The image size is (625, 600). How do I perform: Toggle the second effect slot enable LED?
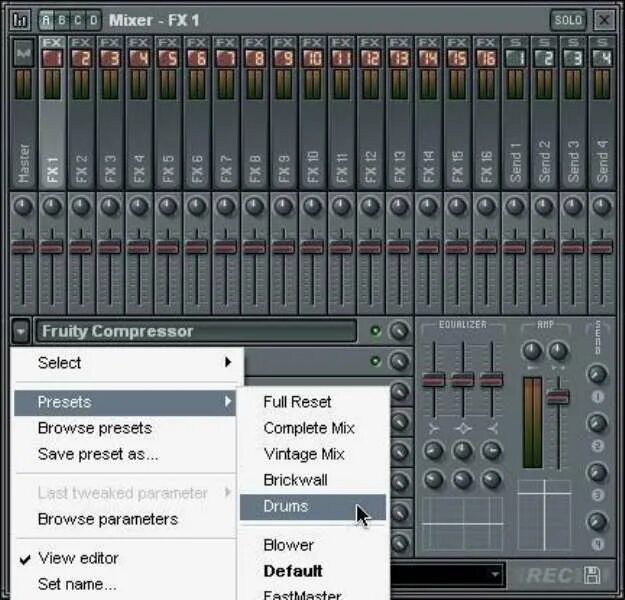375,361
